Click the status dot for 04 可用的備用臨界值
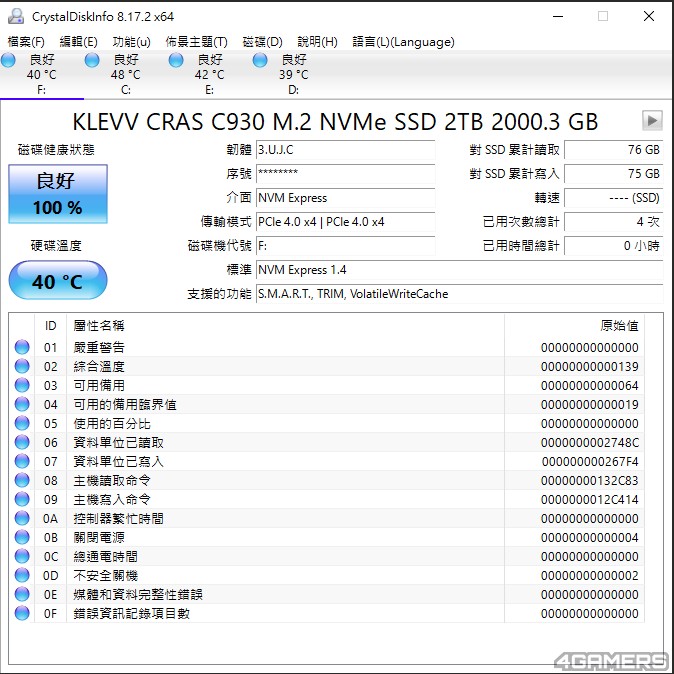 pyautogui.click(x=22, y=404)
